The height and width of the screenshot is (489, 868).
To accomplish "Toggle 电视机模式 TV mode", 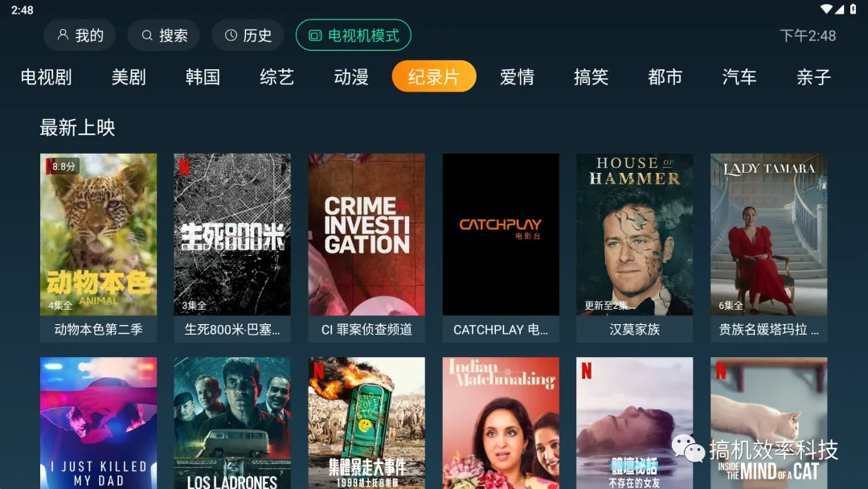I will 353,35.
